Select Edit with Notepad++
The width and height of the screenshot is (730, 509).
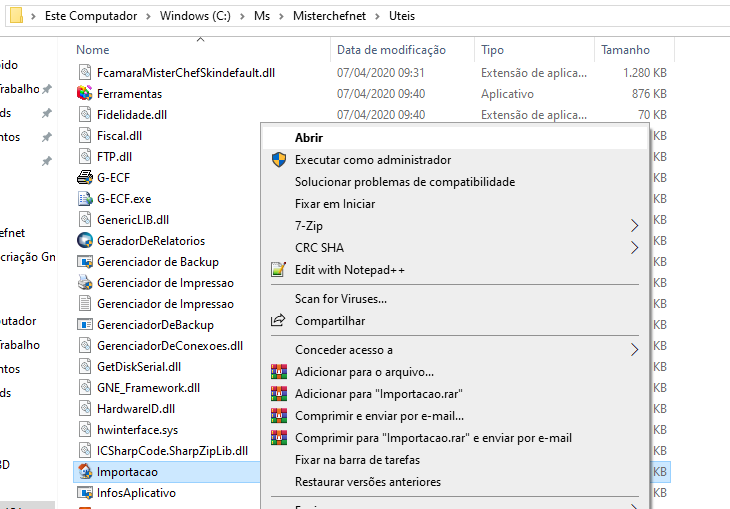click(x=455, y=270)
